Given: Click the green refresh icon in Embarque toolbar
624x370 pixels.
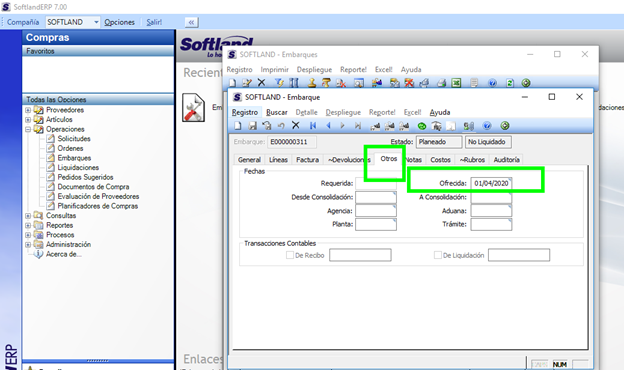Looking at the screenshot, I should pyautogui.click(x=422, y=127).
